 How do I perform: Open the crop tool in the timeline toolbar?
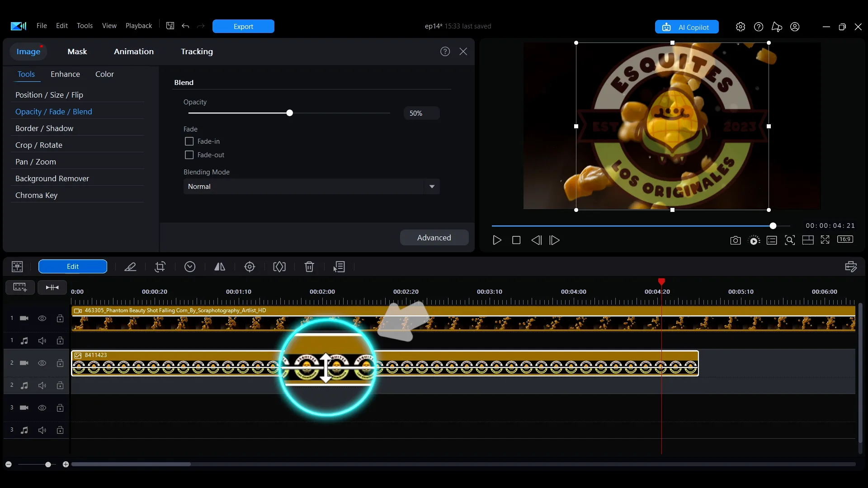coord(160,267)
